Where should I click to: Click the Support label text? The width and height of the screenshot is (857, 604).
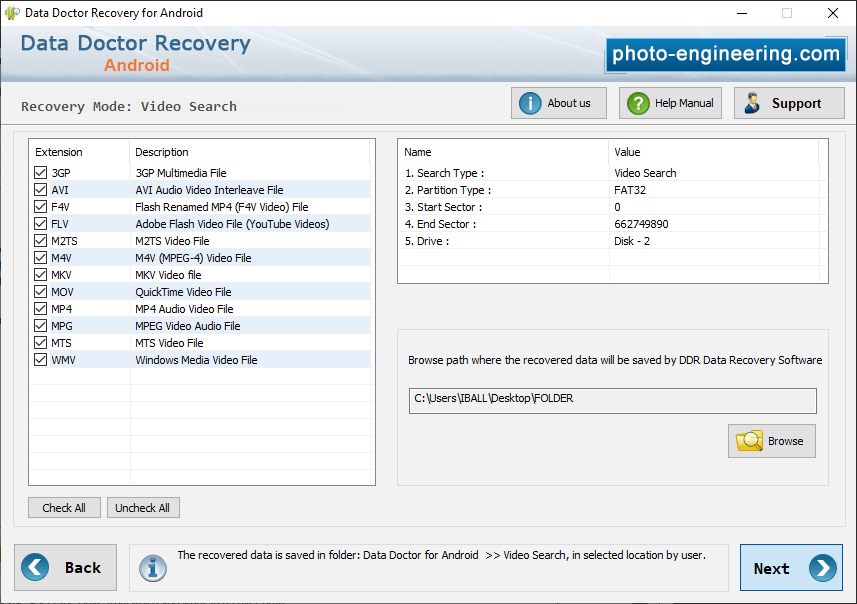[796, 103]
